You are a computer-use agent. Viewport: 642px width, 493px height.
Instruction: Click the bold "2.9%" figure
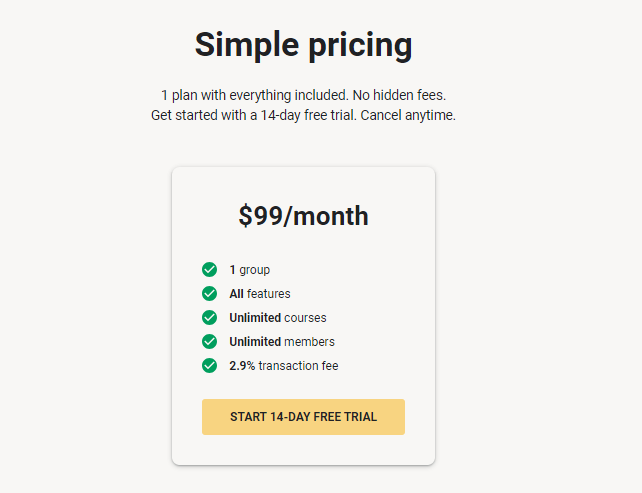tap(242, 366)
